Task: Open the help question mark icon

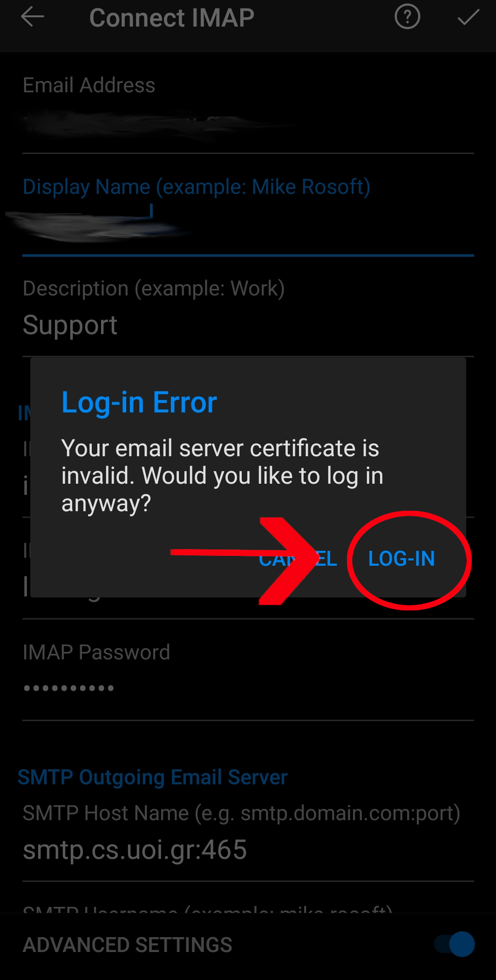Action: pyautogui.click(x=408, y=17)
